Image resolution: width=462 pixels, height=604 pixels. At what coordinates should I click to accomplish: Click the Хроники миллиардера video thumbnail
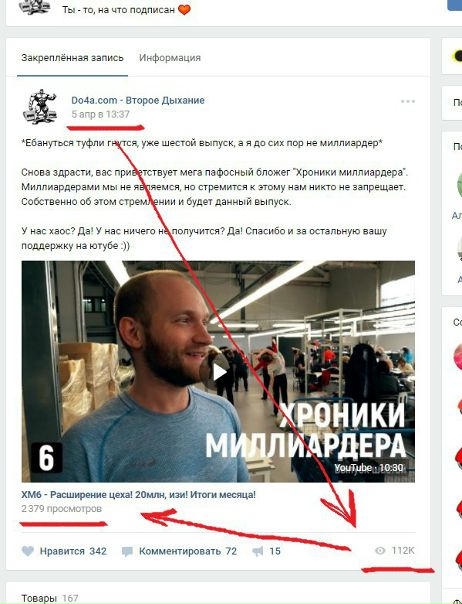[x=218, y=372]
